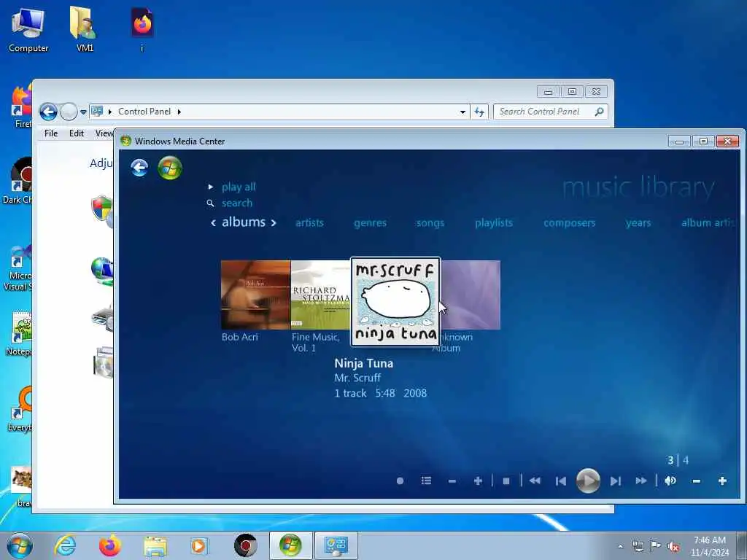
Task: Click Action Center flag in tray
Action: click(x=656, y=545)
